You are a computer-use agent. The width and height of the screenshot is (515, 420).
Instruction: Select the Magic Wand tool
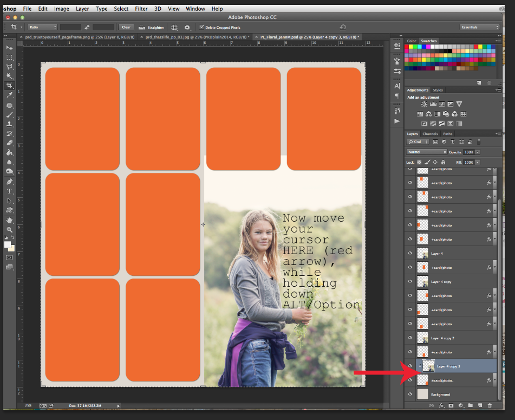click(x=9, y=76)
